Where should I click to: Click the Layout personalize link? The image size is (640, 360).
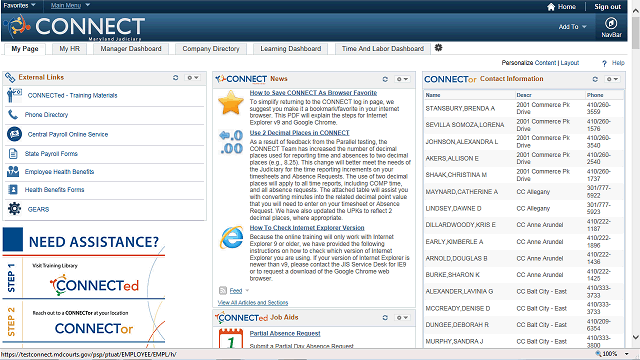click(x=569, y=63)
